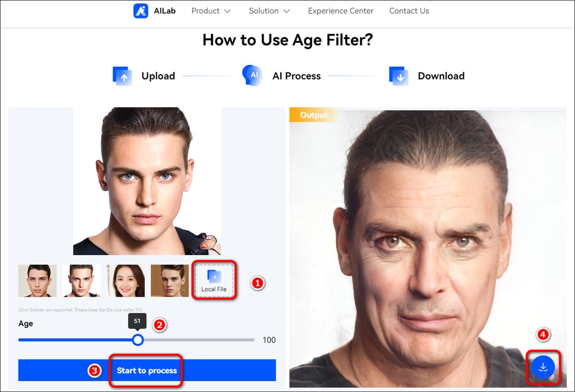Click the Upload step icon
The height and width of the screenshot is (392, 575).
122,76
